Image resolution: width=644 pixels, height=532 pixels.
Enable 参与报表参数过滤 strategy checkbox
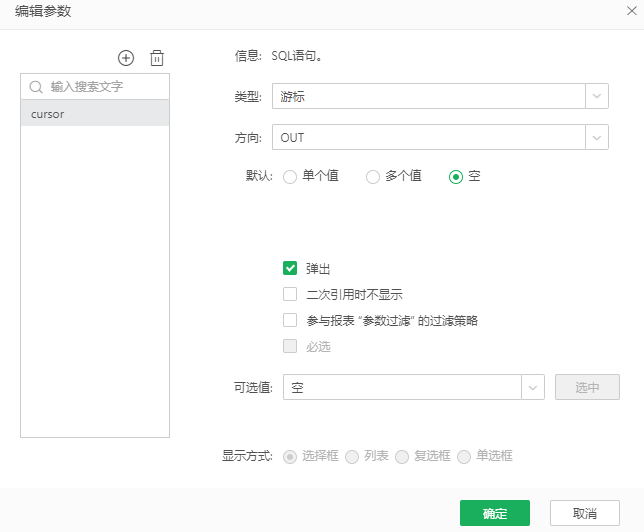[x=290, y=320]
